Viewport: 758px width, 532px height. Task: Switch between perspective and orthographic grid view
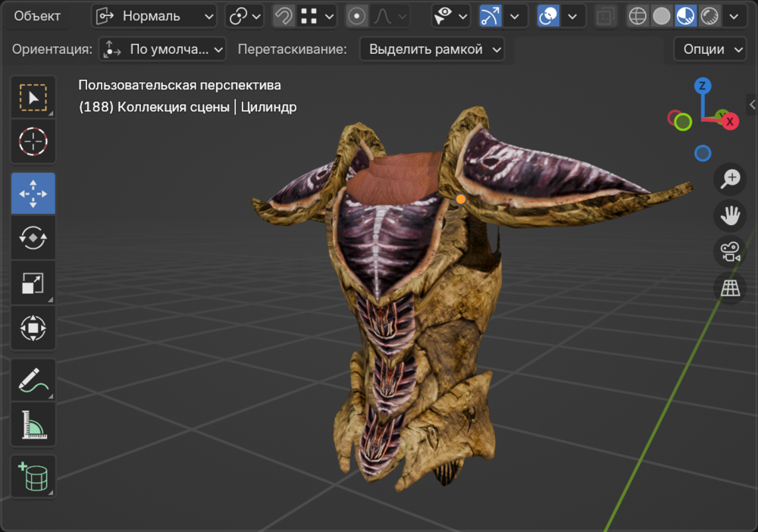tap(731, 288)
